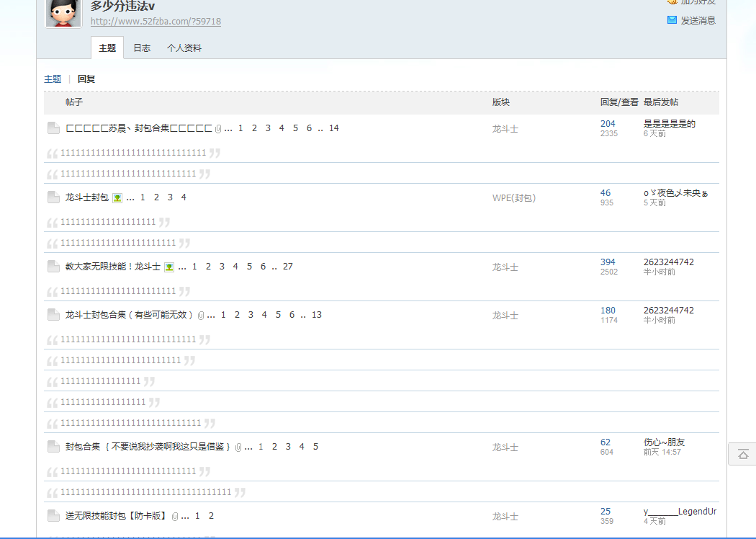Show the 回复 list sub-tab
Viewport: 756px width, 539px height.
86,79
